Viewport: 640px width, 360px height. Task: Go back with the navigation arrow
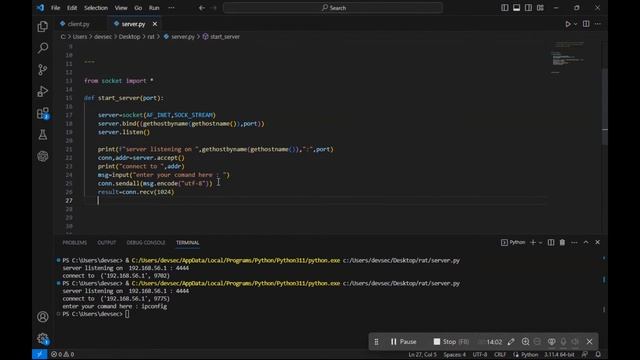point(202,8)
